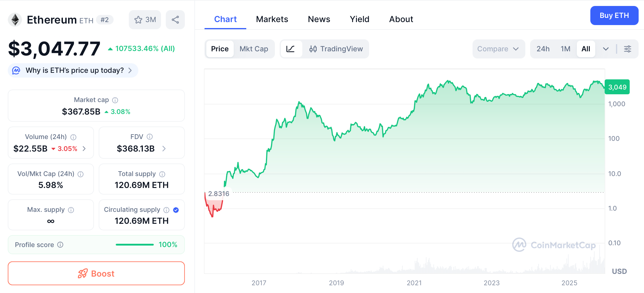Viewport: 644px width, 293px height.
Task: Open the Markets tab
Action: tap(272, 19)
